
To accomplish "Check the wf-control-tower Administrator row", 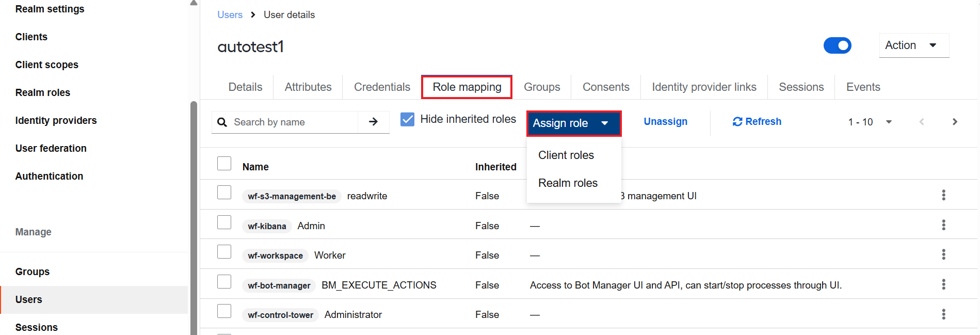I will click(x=224, y=311).
